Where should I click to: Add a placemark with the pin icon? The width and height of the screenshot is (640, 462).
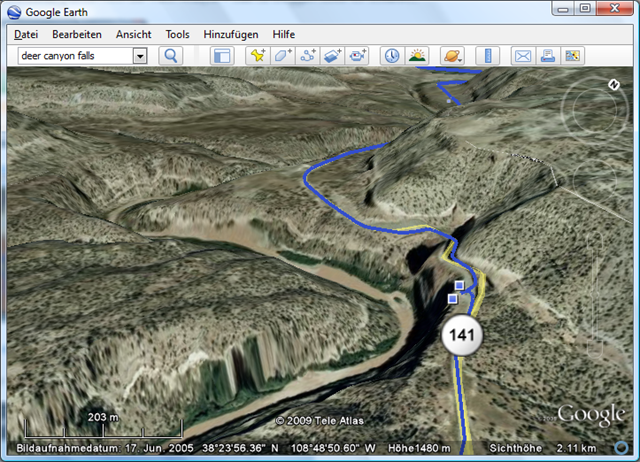(x=258, y=56)
